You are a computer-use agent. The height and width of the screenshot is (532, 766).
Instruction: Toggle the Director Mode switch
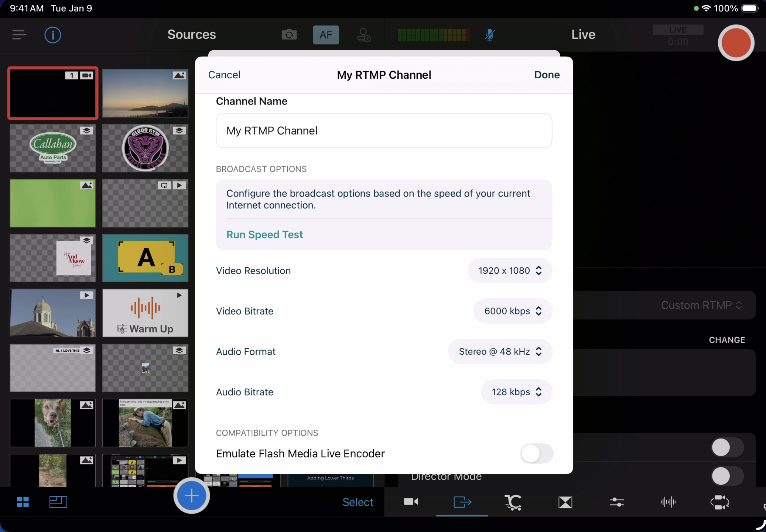pyautogui.click(x=727, y=476)
